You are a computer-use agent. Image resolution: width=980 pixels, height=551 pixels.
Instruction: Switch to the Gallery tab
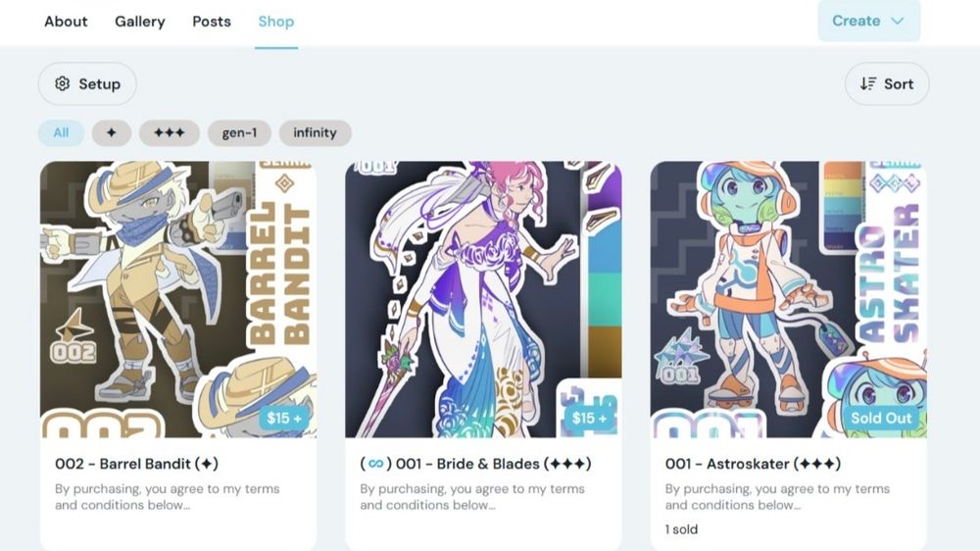[x=140, y=22]
